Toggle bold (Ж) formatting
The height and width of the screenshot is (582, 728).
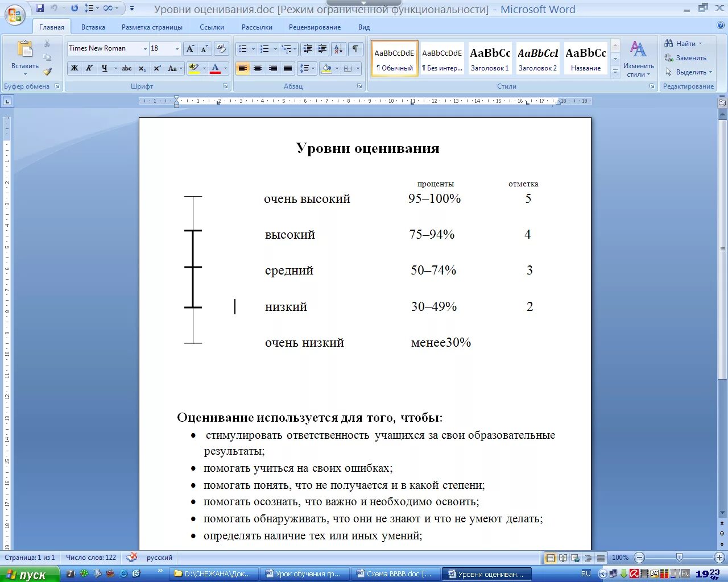pyautogui.click(x=75, y=68)
